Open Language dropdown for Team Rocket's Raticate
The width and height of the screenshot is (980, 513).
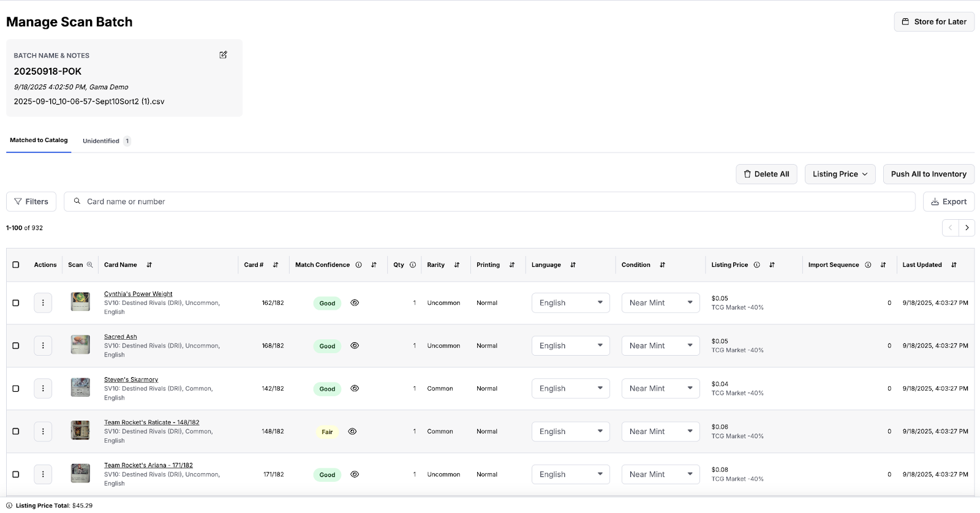coord(570,432)
